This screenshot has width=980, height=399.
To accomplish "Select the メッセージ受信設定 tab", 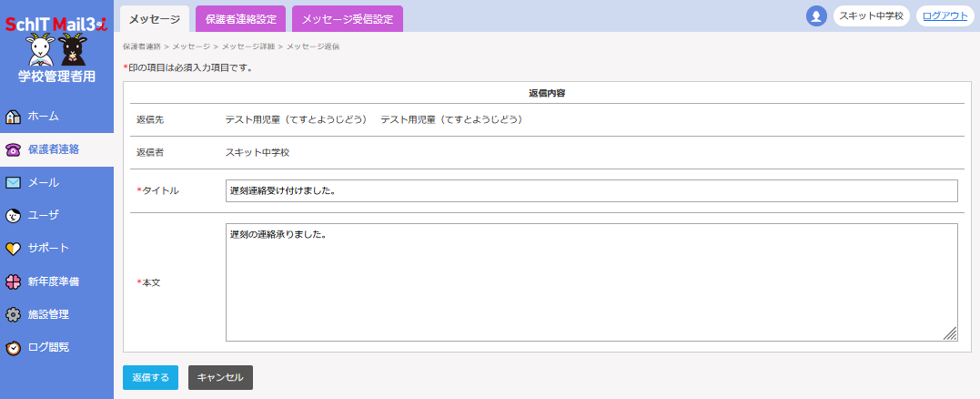I will point(347,18).
